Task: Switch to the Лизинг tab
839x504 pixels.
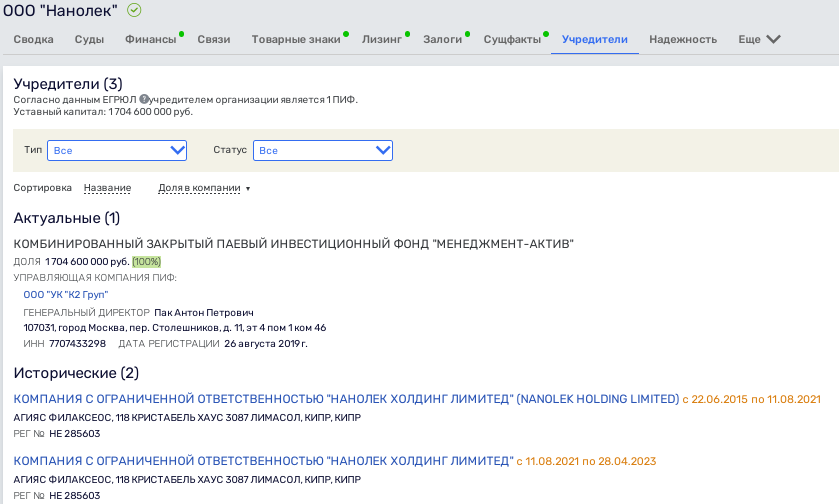Action: tap(382, 39)
